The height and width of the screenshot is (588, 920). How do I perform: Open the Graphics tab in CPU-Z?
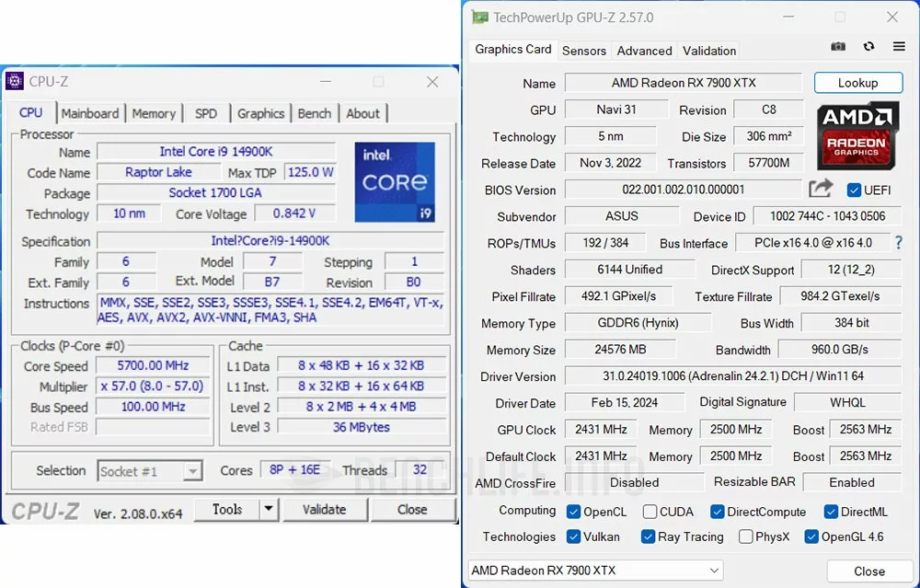pos(260,113)
